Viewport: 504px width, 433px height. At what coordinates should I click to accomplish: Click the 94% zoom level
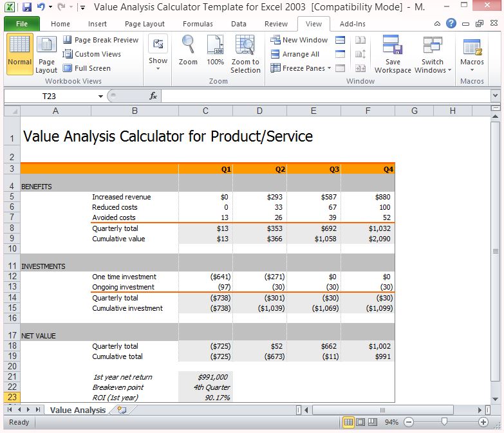391,422
